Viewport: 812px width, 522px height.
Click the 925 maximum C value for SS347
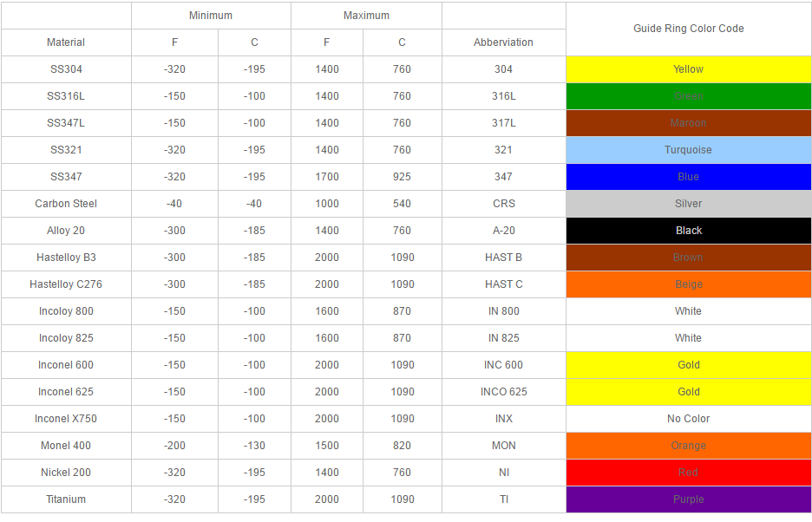(x=402, y=177)
